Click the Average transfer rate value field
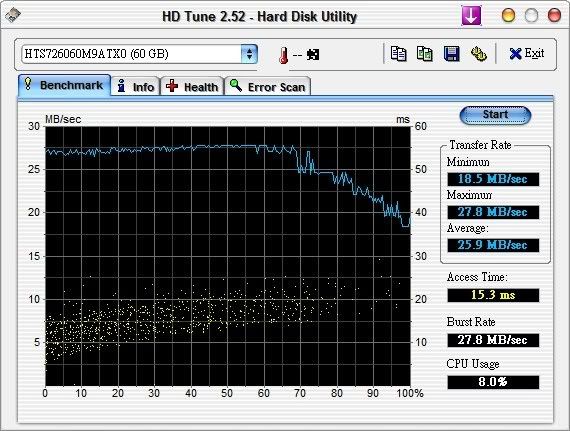Screen dimensions: 570x431 [x=493, y=245]
